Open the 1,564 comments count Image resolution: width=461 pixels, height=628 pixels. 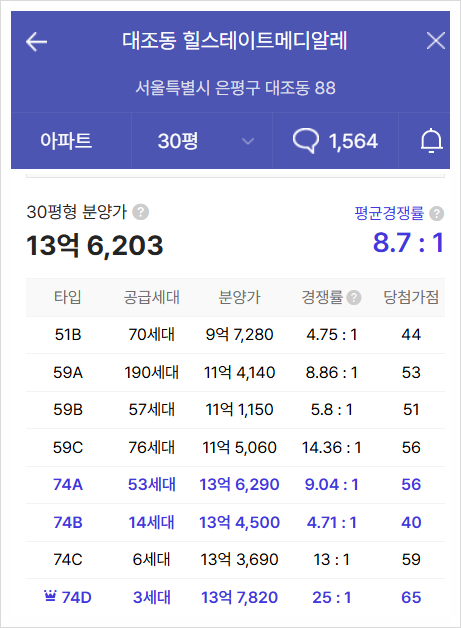353,141
